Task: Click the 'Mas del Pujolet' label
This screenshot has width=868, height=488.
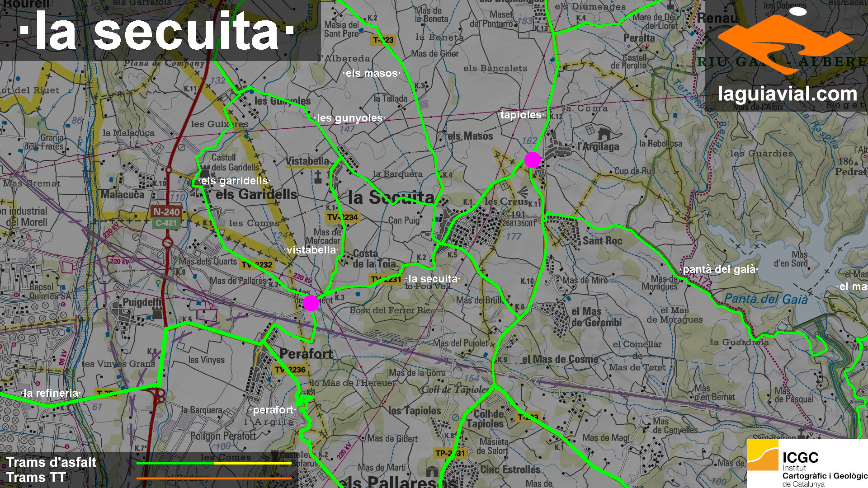Action: [460, 343]
